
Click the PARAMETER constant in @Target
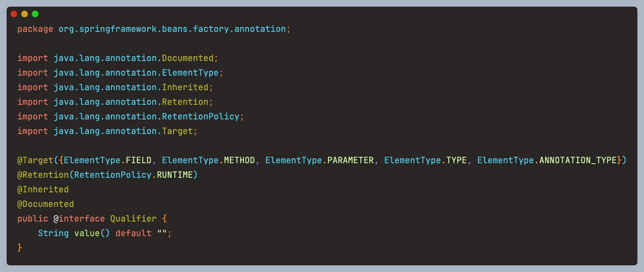click(351, 160)
